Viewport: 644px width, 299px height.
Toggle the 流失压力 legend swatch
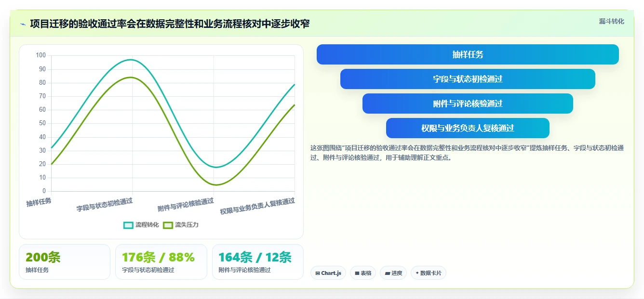point(168,225)
